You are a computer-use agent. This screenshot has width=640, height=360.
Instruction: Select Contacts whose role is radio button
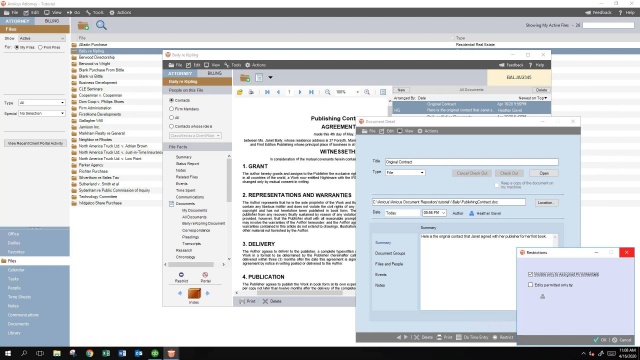pyautogui.click(x=171, y=127)
